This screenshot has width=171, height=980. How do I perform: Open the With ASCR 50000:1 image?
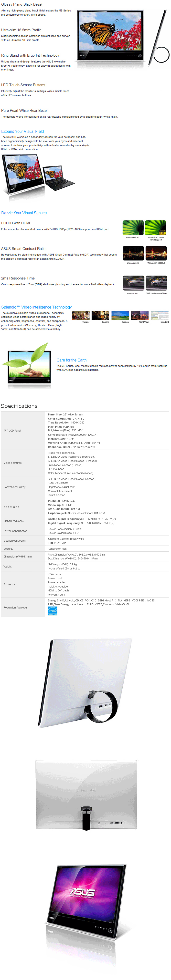click(x=156, y=253)
